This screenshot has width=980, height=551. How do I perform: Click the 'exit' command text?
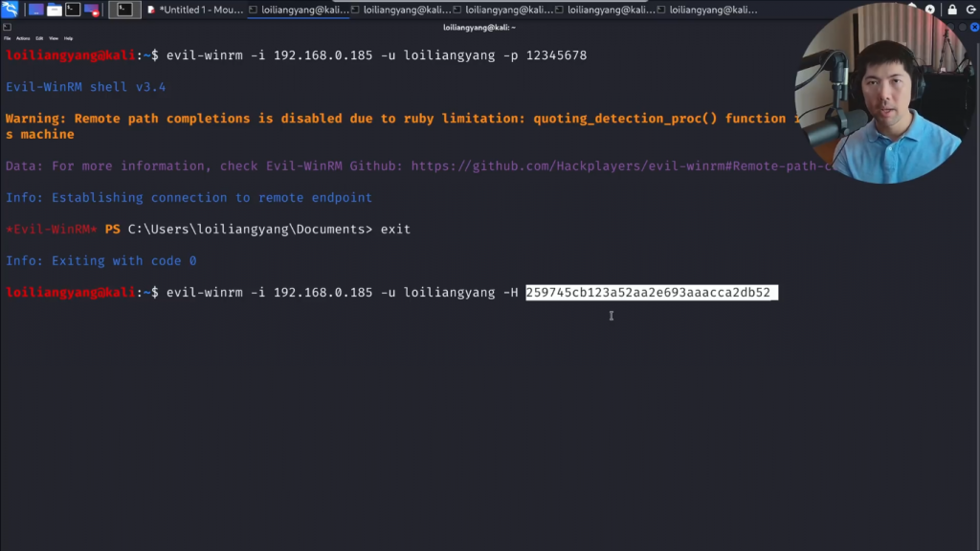click(x=395, y=230)
